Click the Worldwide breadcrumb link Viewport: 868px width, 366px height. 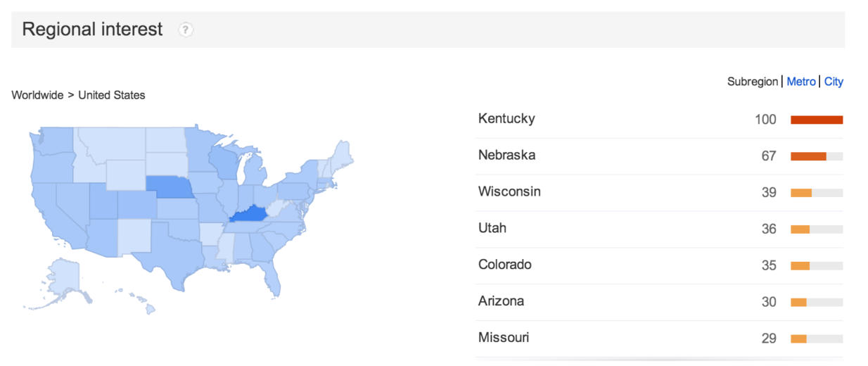coord(38,95)
